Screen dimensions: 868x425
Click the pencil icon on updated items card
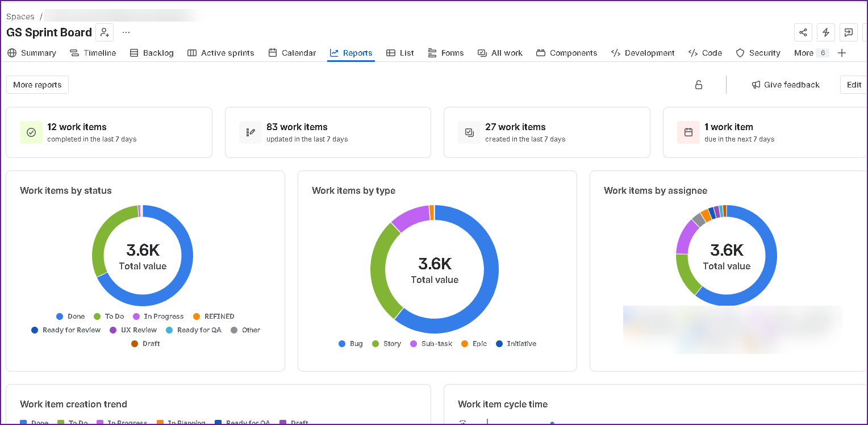pyautogui.click(x=251, y=132)
